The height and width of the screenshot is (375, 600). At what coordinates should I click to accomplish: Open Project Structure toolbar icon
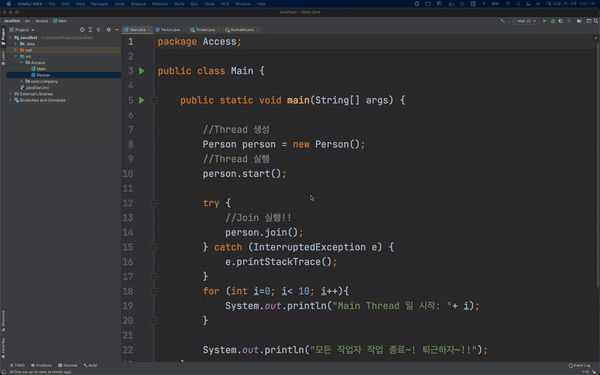[579, 21]
